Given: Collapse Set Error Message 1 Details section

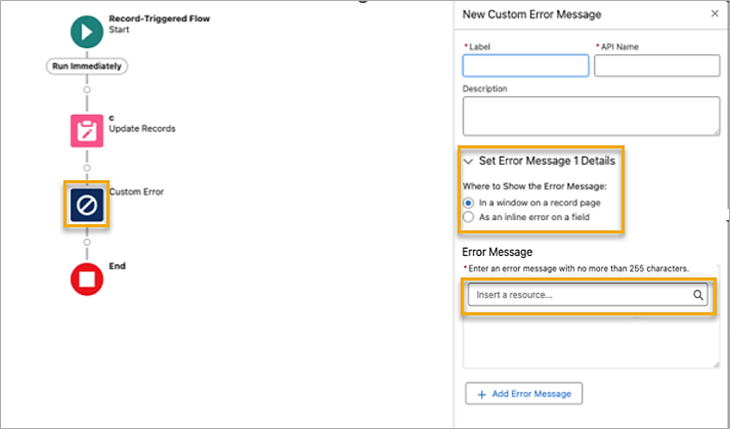Looking at the screenshot, I should click(x=468, y=161).
